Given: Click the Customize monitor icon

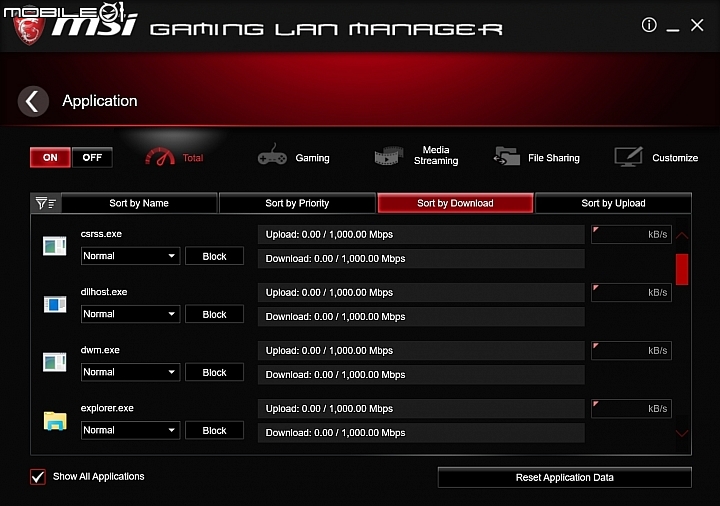Looking at the screenshot, I should pos(628,157).
